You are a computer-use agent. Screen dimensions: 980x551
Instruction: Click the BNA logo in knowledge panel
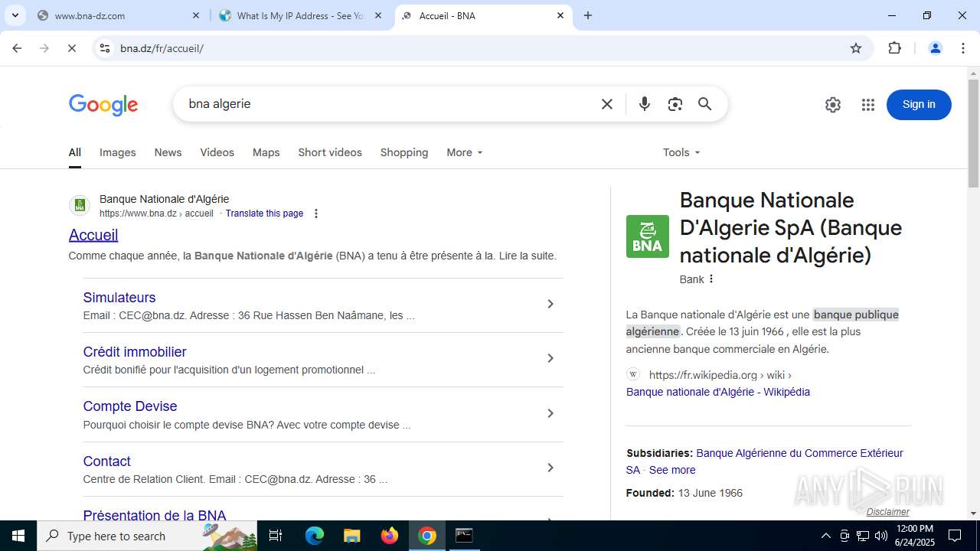click(x=648, y=236)
